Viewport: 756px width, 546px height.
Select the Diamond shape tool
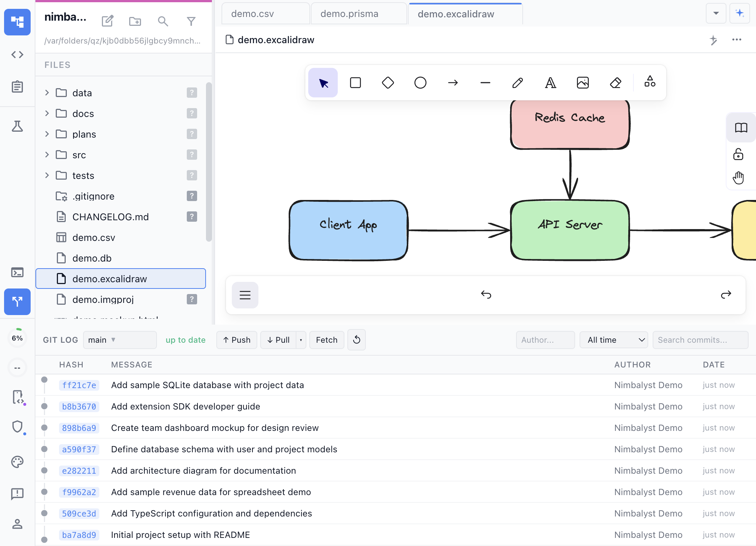click(388, 83)
